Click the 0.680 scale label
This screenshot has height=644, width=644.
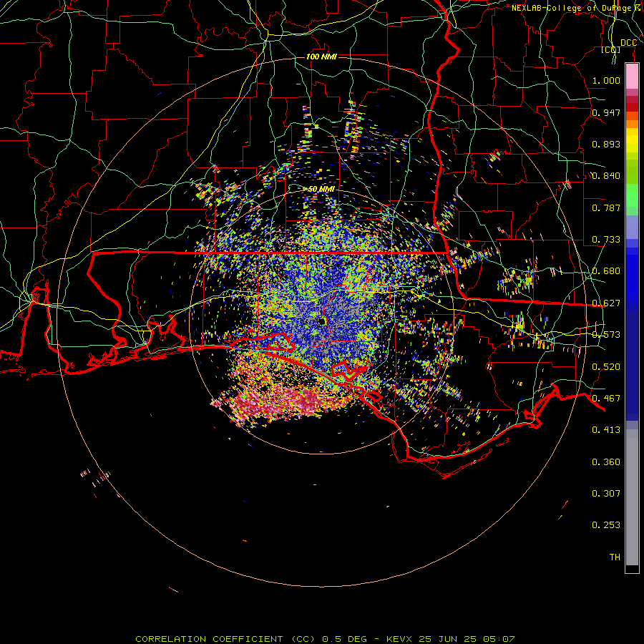(x=606, y=271)
